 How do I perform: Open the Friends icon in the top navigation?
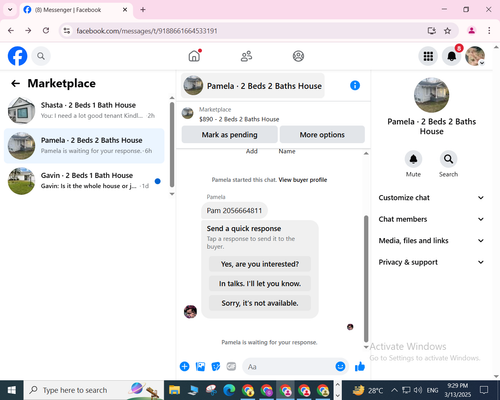[246, 56]
